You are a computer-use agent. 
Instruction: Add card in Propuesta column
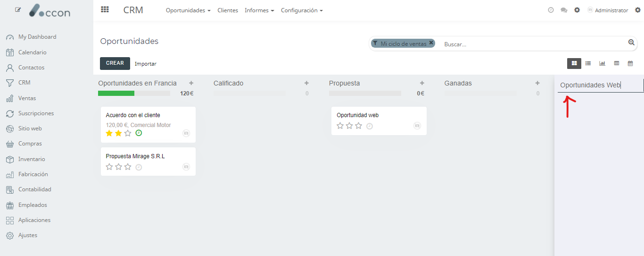click(x=422, y=83)
